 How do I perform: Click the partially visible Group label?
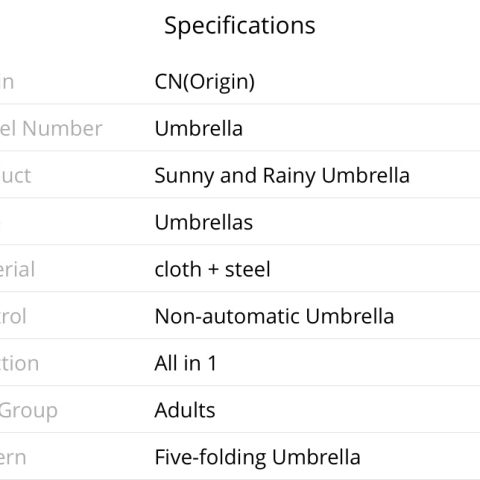pos(29,411)
